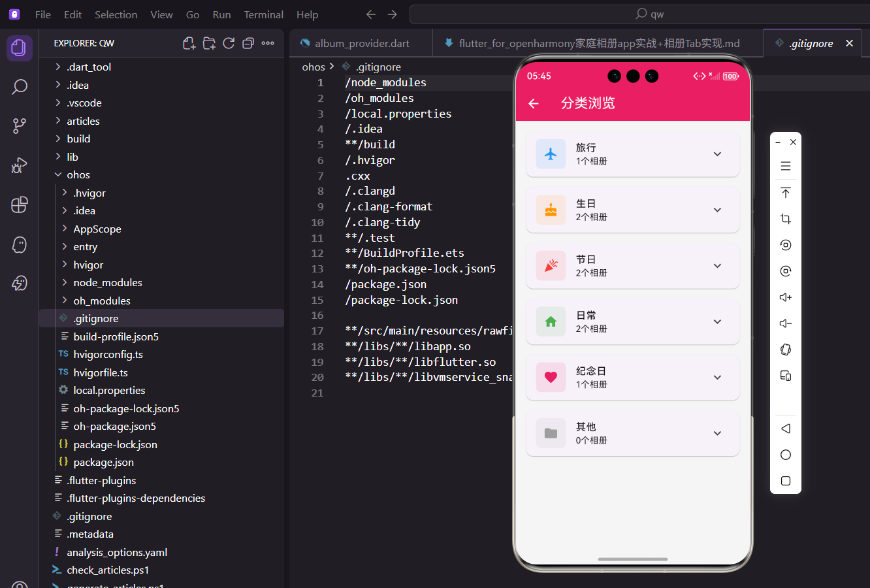This screenshot has height=588, width=870.
Task: Open recent apps with the square button
Action: pyautogui.click(x=785, y=480)
